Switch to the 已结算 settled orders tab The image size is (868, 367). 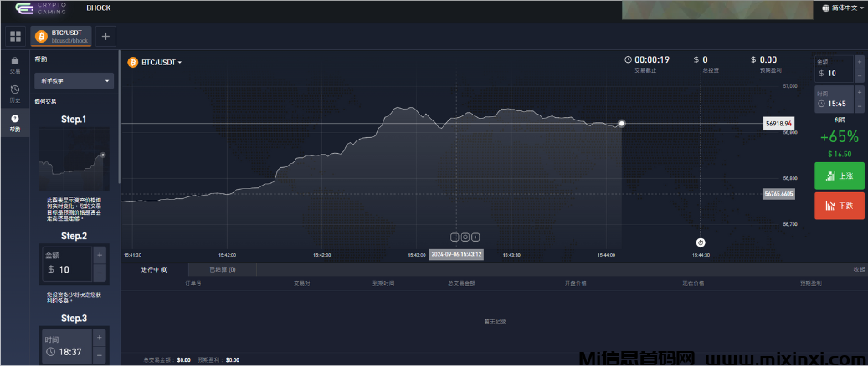[x=222, y=269]
